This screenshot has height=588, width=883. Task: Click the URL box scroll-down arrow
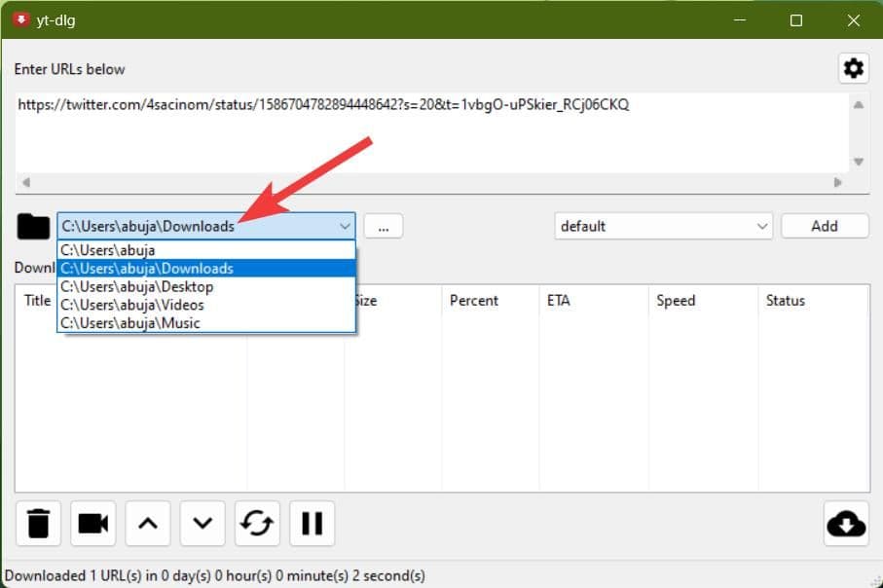(x=858, y=162)
